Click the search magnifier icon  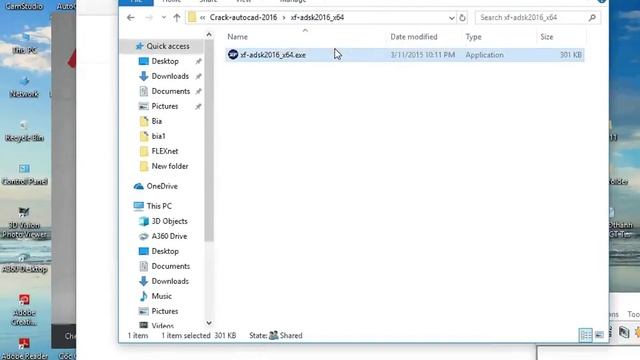[592, 18]
